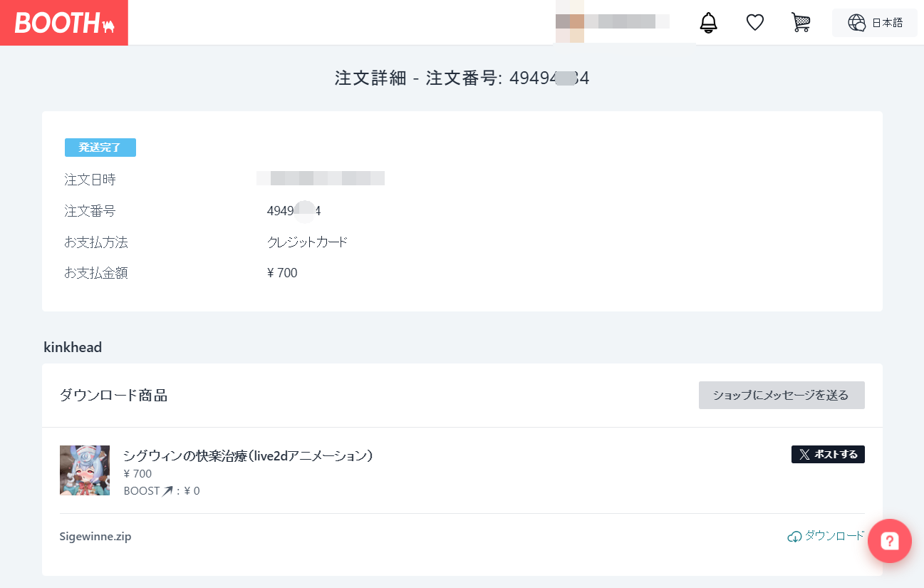Viewport: 924px width, 588px height.
Task: Click the BOOTH logo to go home
Action: click(64, 23)
